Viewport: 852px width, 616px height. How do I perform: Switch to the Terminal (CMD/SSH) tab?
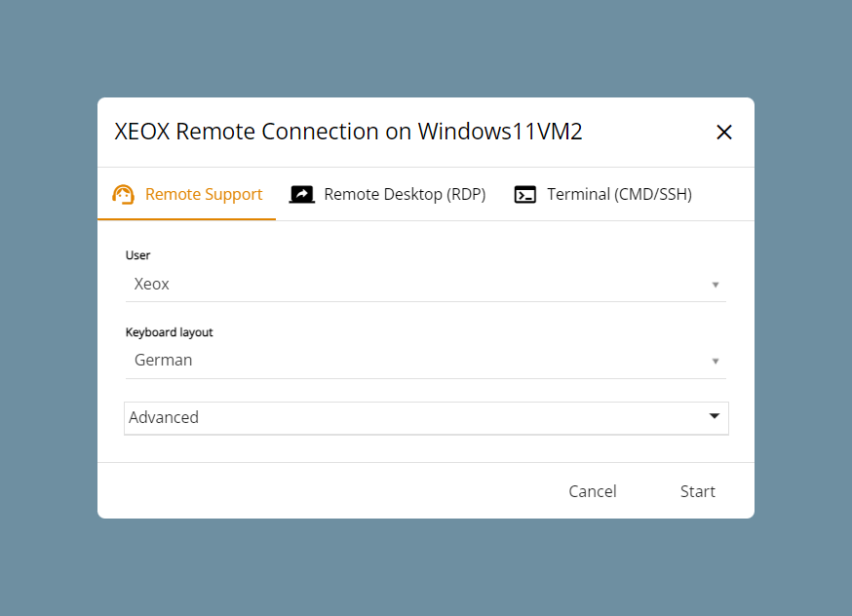pyautogui.click(x=602, y=195)
